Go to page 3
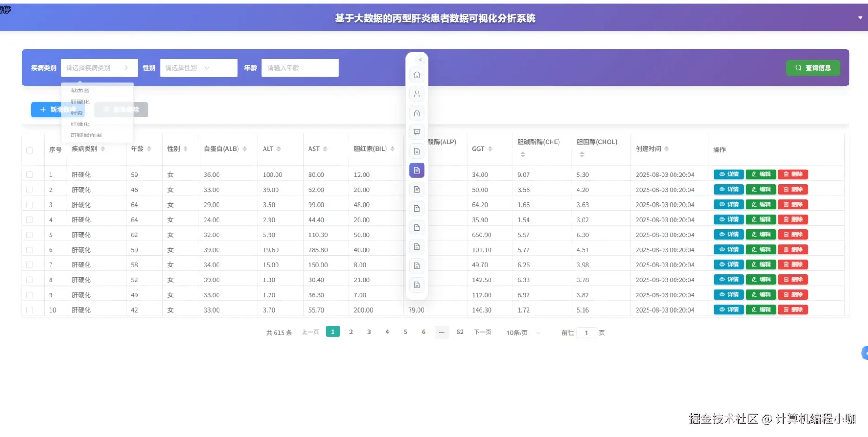This screenshot has height=437, width=868. [x=369, y=332]
